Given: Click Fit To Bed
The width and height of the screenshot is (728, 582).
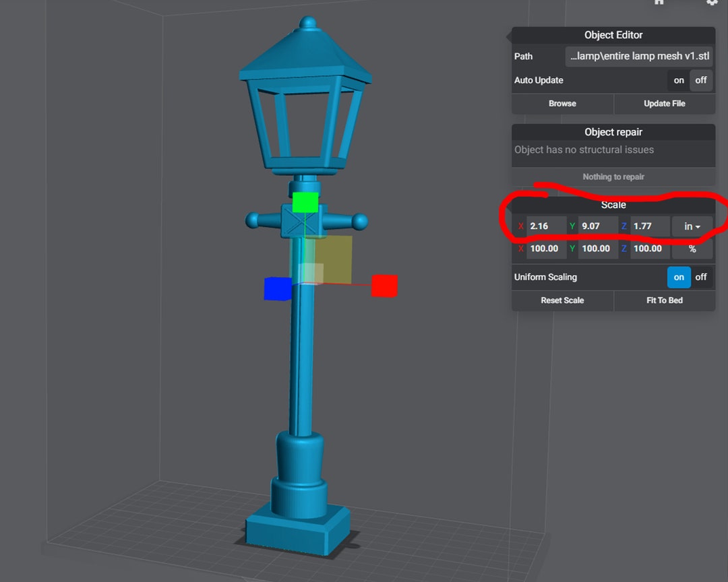Looking at the screenshot, I should click(x=664, y=300).
